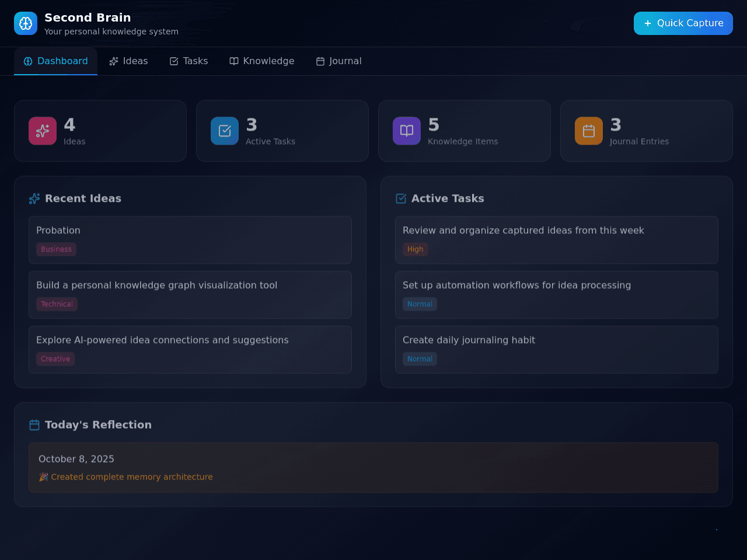
Task: Click the Technical tag
Action: click(57, 304)
